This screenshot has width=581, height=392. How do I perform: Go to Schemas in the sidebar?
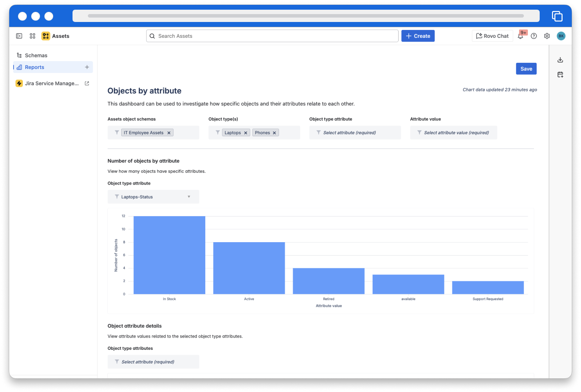click(x=53, y=55)
